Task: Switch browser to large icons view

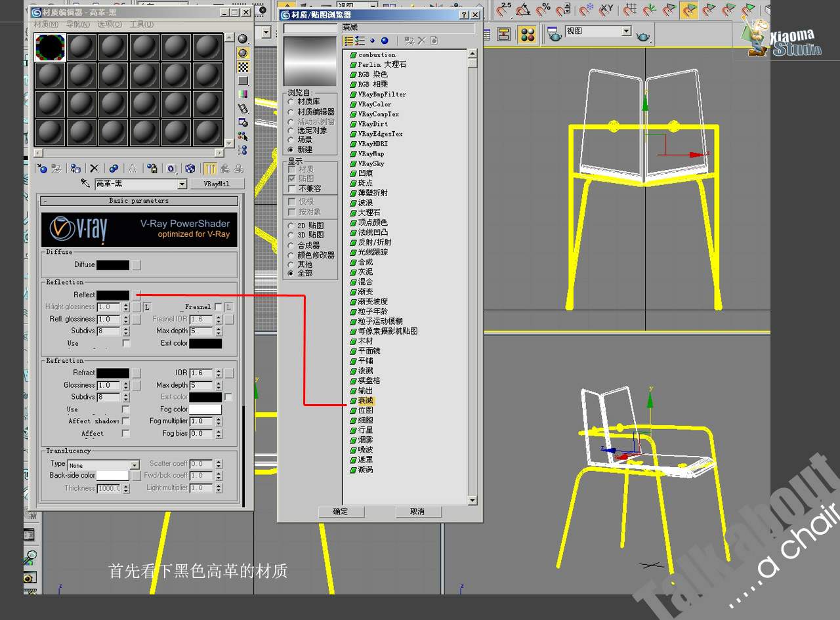Action: (x=385, y=41)
